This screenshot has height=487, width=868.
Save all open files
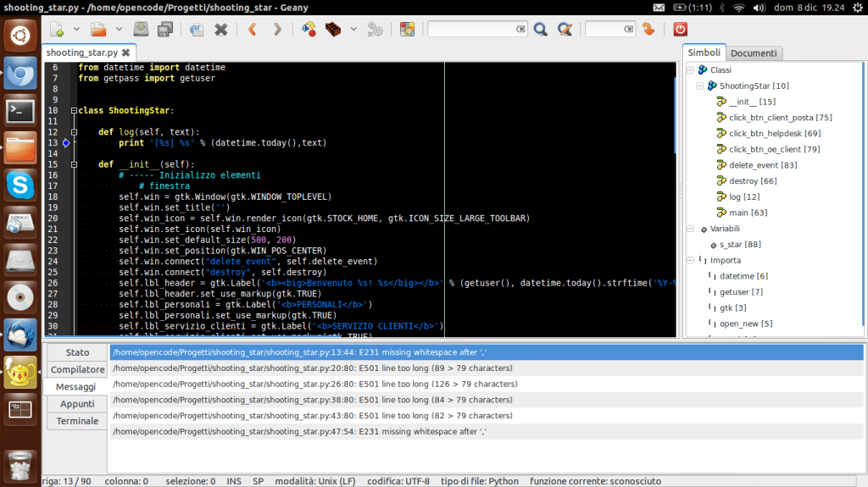[x=165, y=30]
